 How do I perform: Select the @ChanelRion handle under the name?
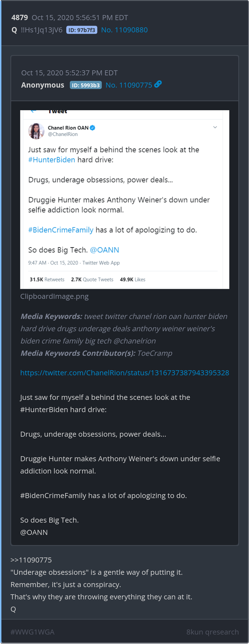[63, 134]
